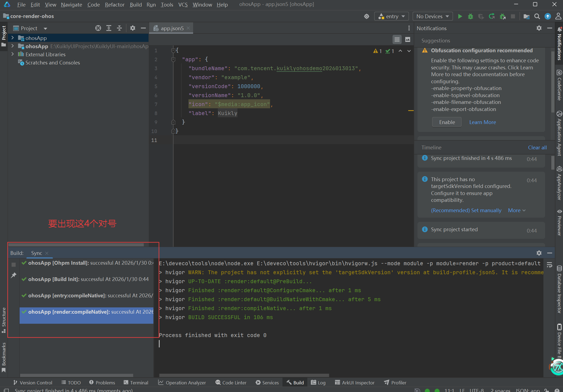Click Select Opened File crosshair icon
Image resolution: width=563 pixels, height=392 pixels.
coord(98,28)
